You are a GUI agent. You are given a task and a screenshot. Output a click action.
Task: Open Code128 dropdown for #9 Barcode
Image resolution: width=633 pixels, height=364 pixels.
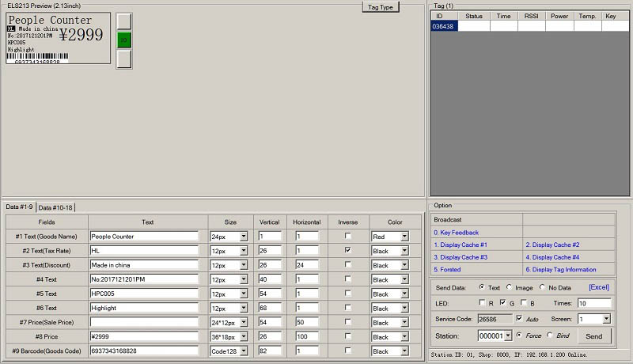click(x=244, y=351)
